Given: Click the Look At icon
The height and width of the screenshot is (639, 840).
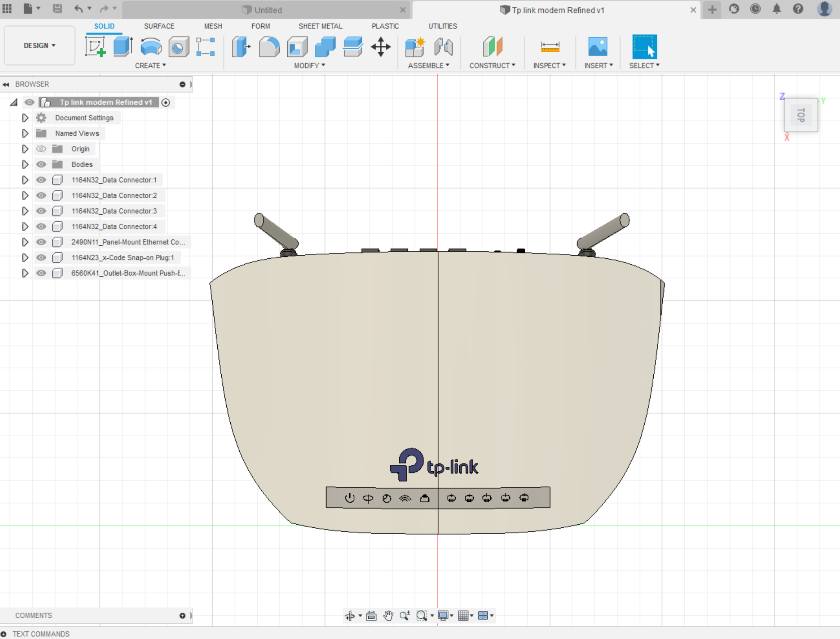Looking at the screenshot, I should (x=371, y=615).
